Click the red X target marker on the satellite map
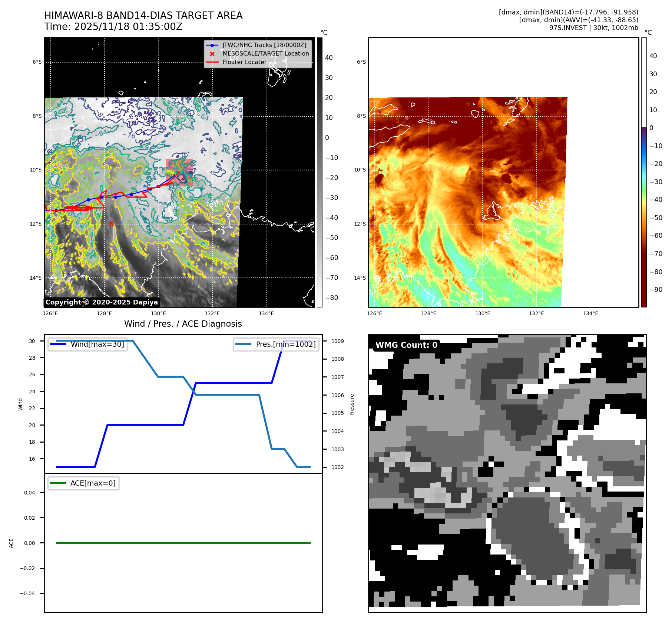Viewport: 672px width, 626px height. [x=111, y=223]
